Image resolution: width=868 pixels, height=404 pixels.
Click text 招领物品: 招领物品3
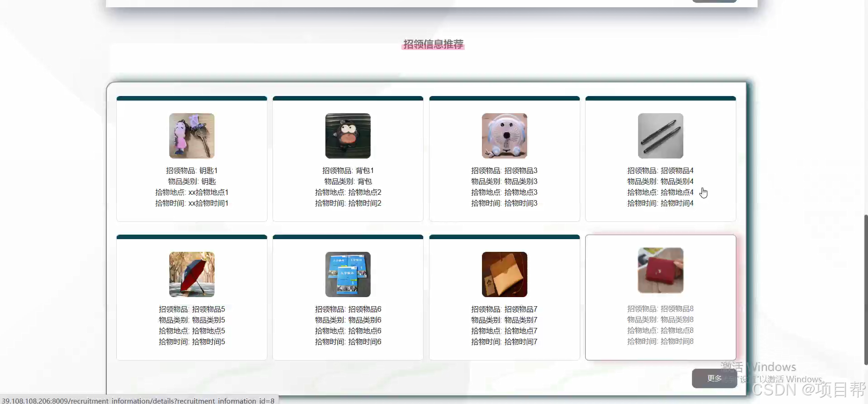pos(505,171)
